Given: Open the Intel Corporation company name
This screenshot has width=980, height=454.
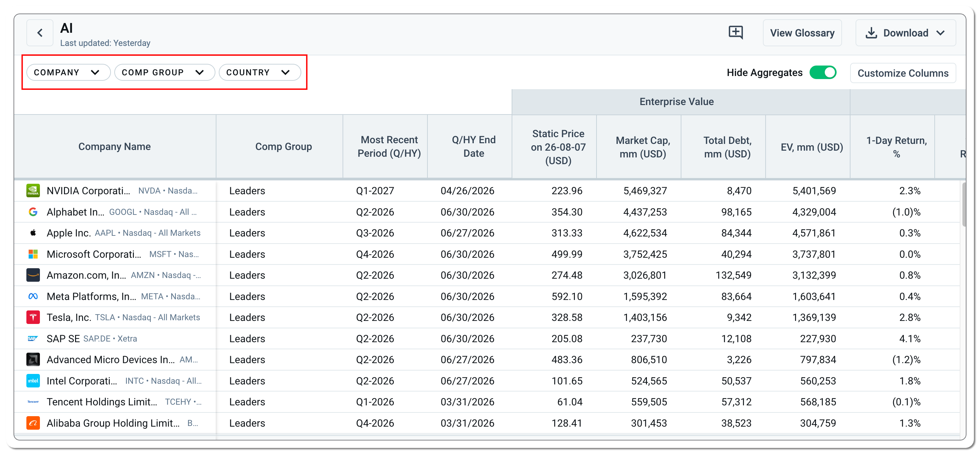Looking at the screenshot, I should click(x=82, y=381).
